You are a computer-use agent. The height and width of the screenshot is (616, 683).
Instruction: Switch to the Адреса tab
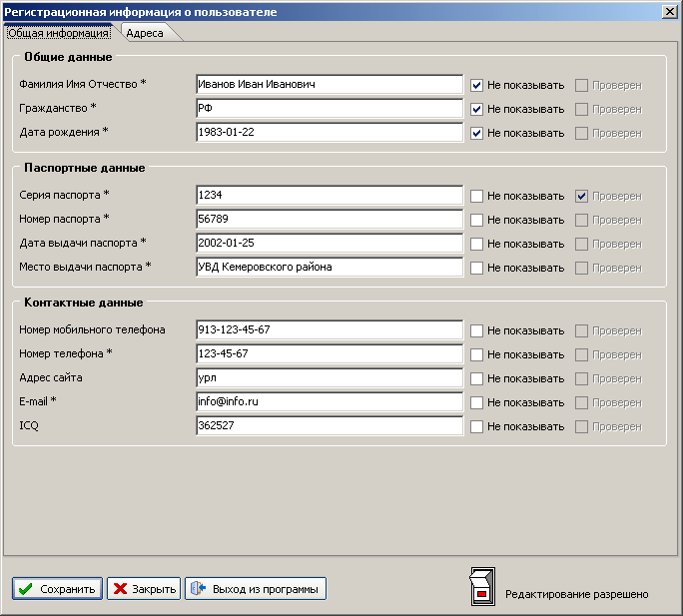[x=145, y=33]
